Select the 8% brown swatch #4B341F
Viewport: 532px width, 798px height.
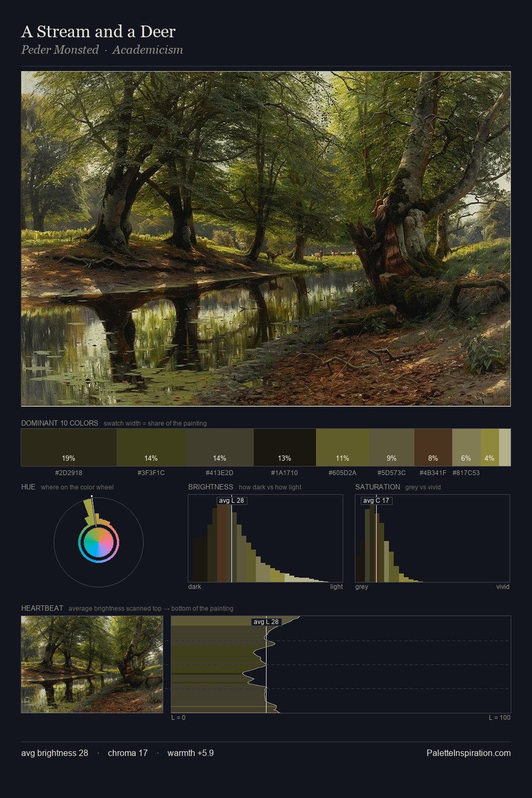coord(433,447)
